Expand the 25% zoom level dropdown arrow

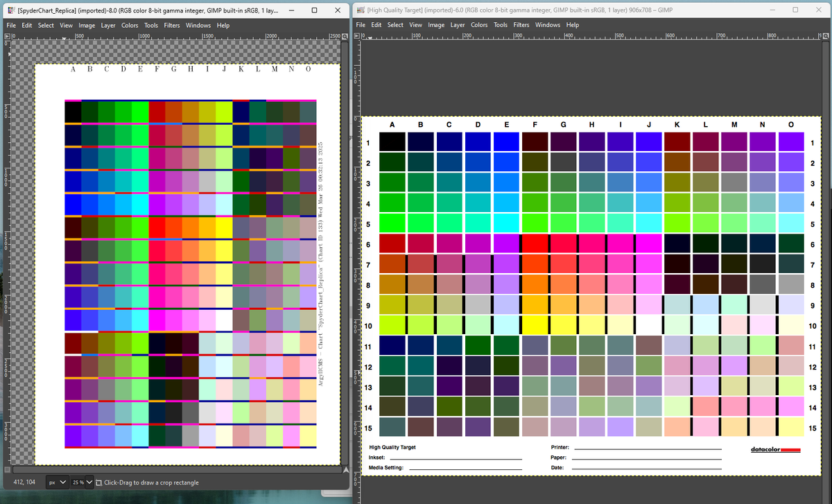click(x=89, y=483)
